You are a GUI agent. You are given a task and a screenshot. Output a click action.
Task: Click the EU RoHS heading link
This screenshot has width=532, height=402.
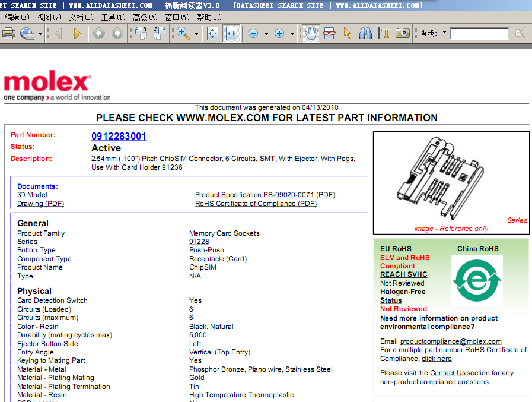tap(396, 249)
